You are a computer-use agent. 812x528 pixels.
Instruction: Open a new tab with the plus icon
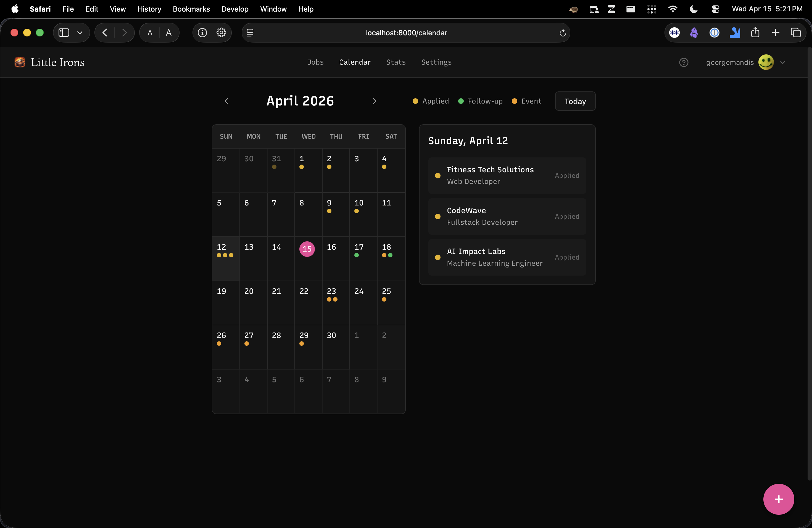tap(775, 32)
